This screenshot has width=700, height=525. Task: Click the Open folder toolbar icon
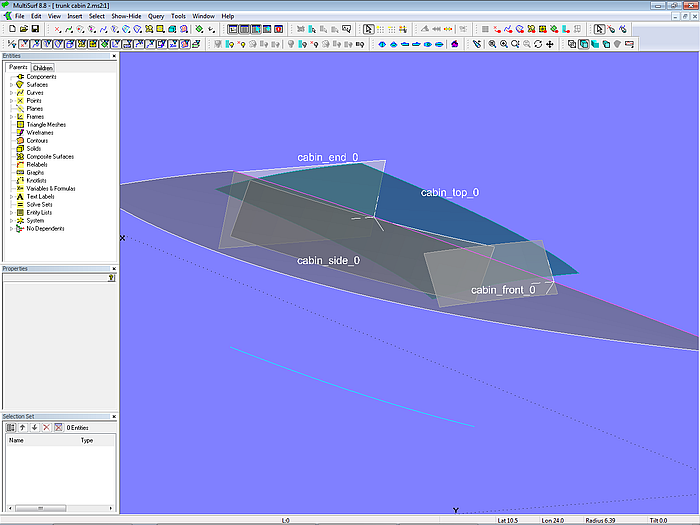[x=23, y=29]
